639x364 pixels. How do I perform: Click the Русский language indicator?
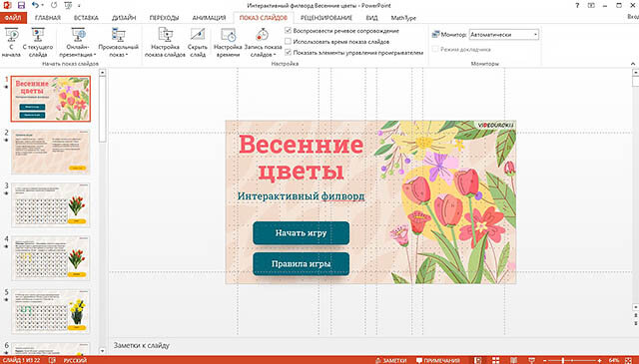click(75, 360)
